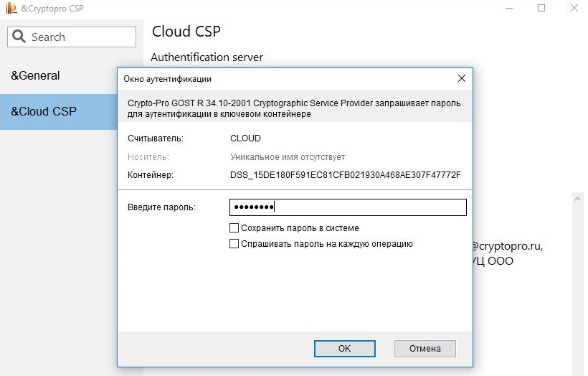Click the CLOUD reader value text
Viewport: 588px width, 376px height.
tap(245, 138)
